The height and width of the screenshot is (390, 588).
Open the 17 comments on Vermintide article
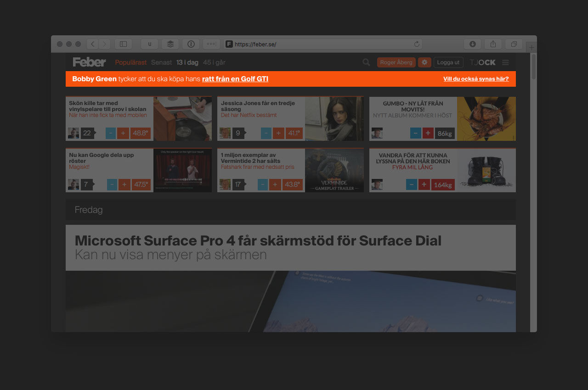pyautogui.click(x=239, y=184)
